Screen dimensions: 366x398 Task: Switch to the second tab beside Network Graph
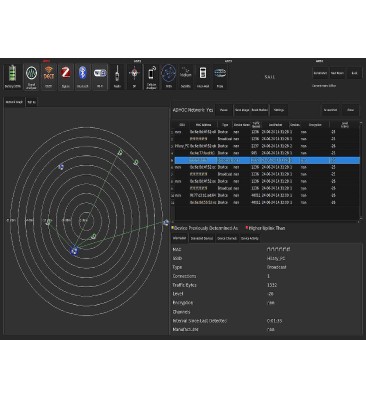(31, 102)
